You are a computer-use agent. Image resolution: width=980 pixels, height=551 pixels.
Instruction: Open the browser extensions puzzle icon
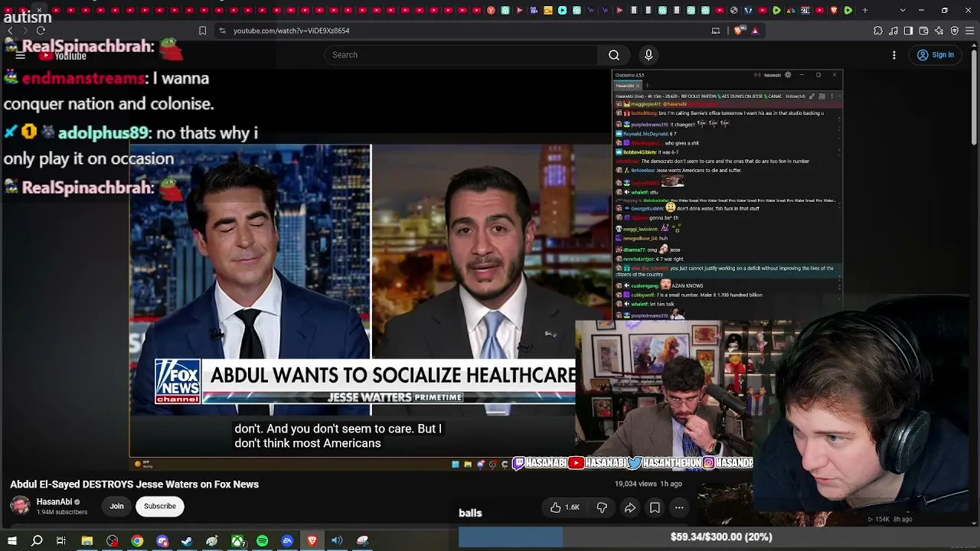[x=878, y=31]
